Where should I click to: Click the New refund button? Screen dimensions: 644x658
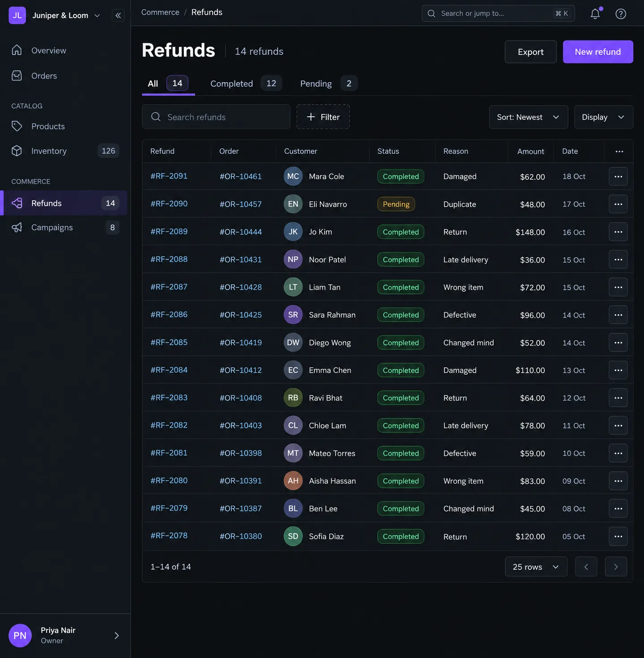pyautogui.click(x=598, y=52)
